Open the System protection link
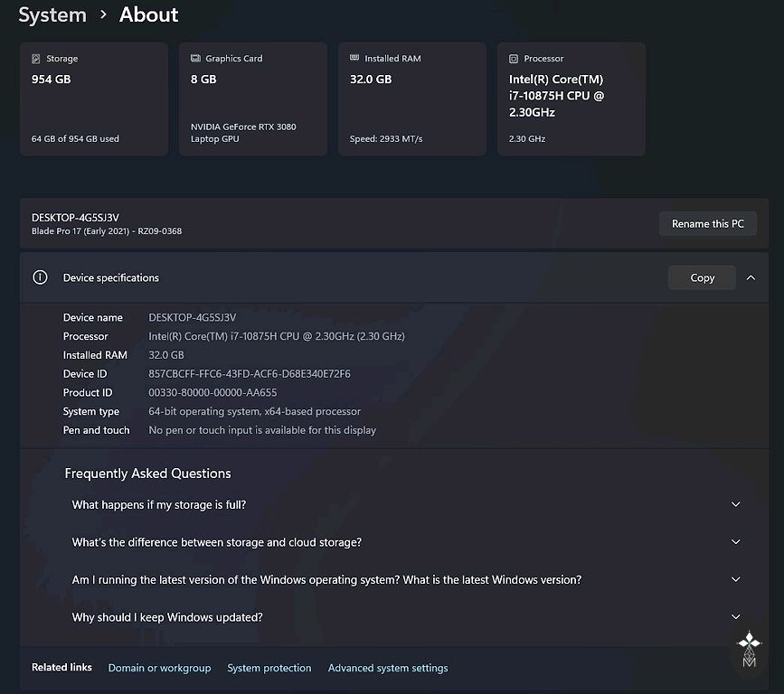784x694 pixels. (x=269, y=669)
